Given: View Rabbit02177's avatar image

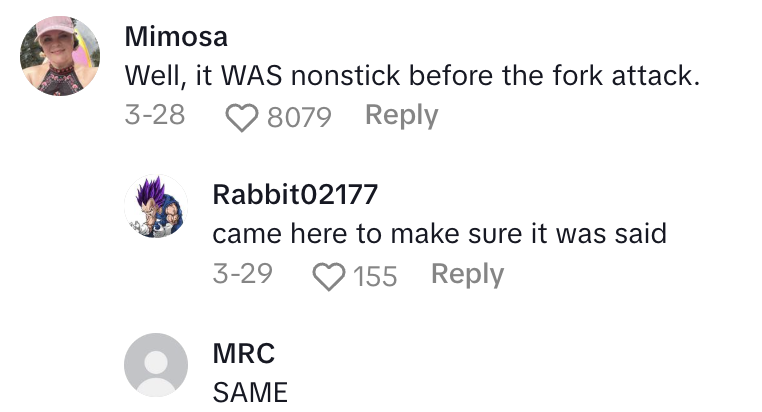Looking at the screenshot, I should coord(156,207).
